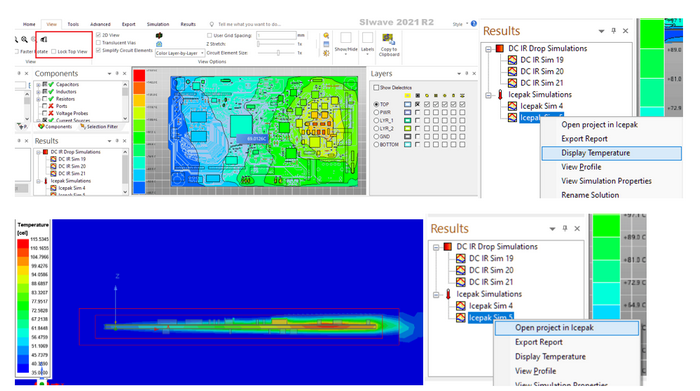Click the DC IR Drop Simulations red icon
This screenshot has width=700, height=391.
pos(500,48)
